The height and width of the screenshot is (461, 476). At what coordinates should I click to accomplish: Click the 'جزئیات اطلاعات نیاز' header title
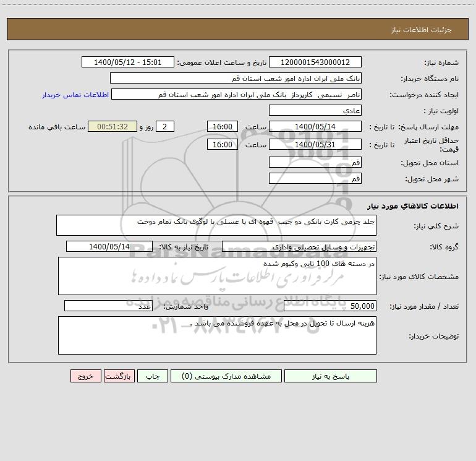pos(421,30)
